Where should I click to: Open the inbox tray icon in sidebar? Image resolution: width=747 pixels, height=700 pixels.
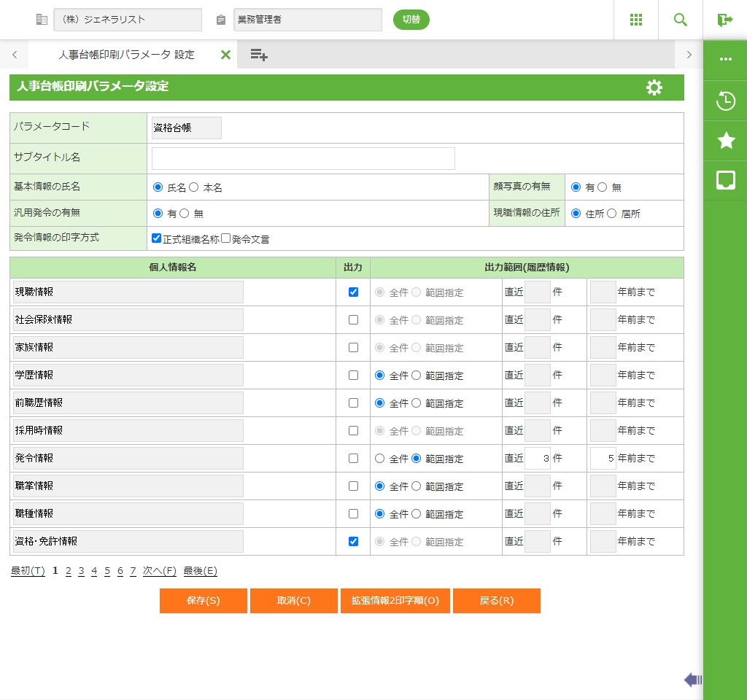[726, 180]
